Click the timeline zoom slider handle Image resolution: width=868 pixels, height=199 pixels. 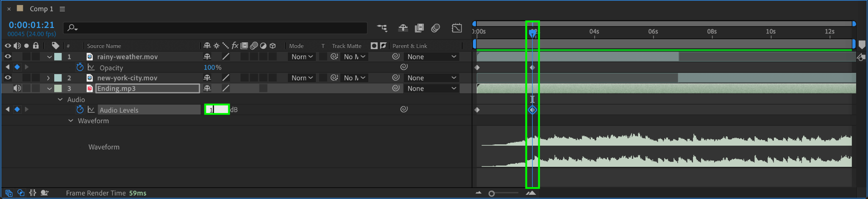(x=492, y=193)
